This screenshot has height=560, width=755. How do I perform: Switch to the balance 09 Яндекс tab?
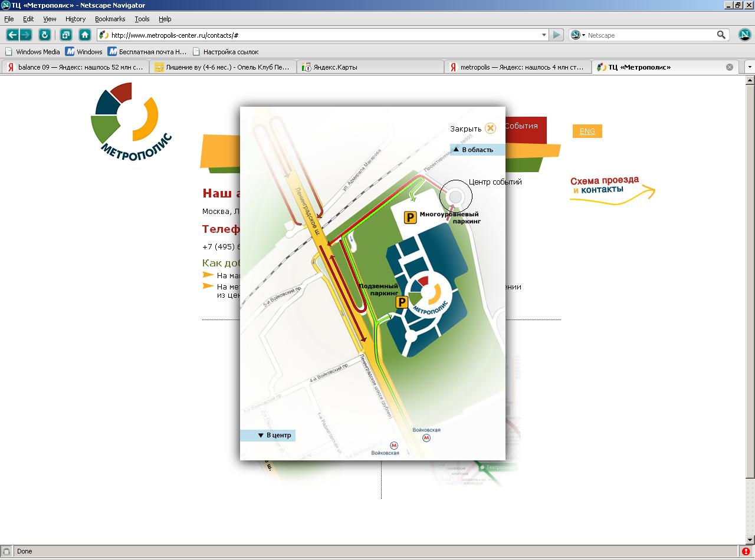[x=75, y=67]
